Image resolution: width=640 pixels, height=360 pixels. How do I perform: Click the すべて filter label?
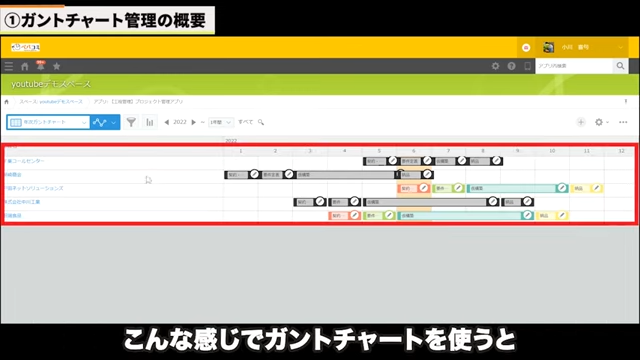coord(246,122)
